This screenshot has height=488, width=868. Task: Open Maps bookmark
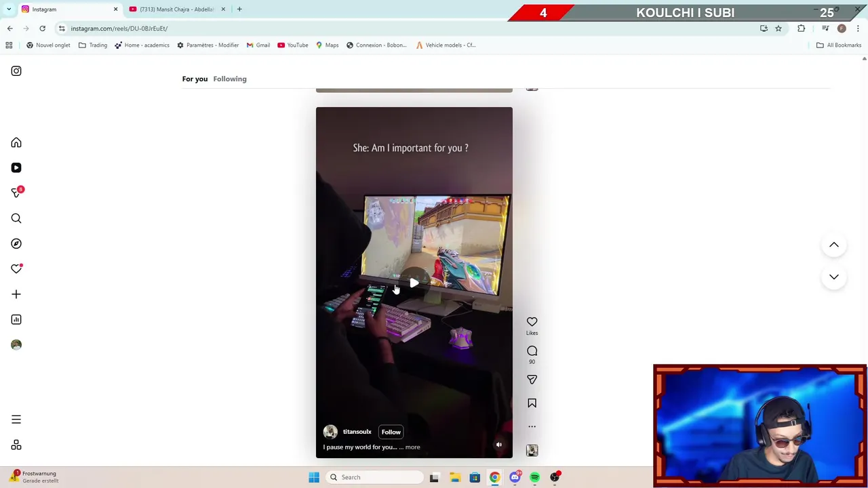[327, 45]
